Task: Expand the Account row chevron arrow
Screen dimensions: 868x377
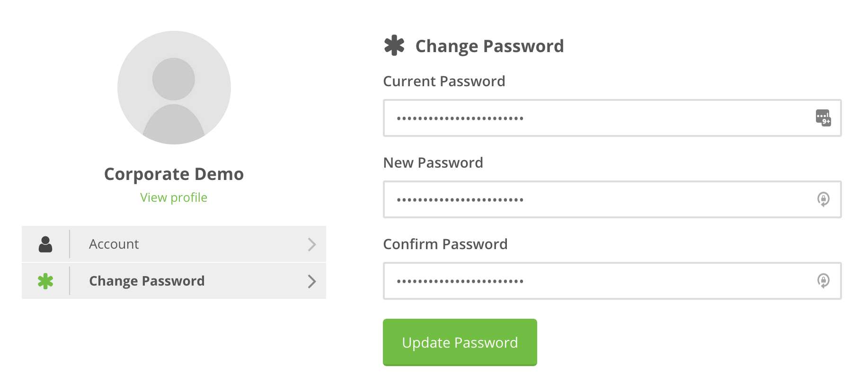Action: 311,244
